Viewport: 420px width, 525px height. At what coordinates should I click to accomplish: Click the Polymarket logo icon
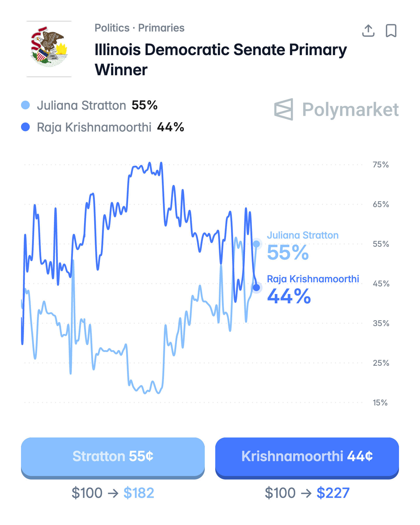click(283, 109)
